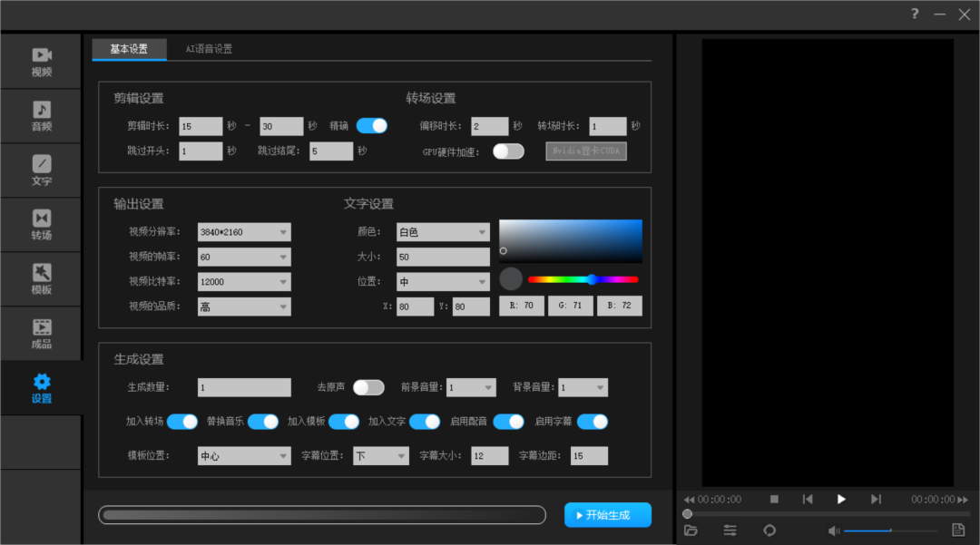
Task: Click the rewind double-arrow icon
Action: coord(690,500)
